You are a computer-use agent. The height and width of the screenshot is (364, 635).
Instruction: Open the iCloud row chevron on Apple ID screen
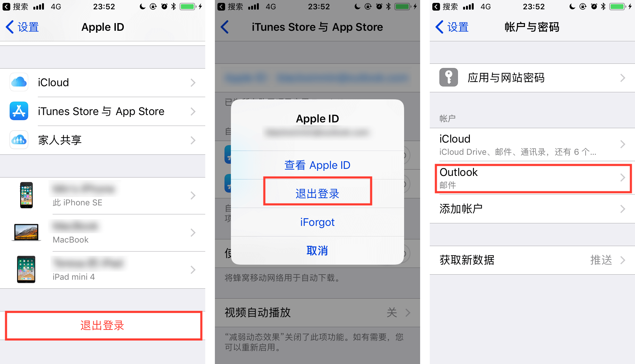tap(193, 83)
